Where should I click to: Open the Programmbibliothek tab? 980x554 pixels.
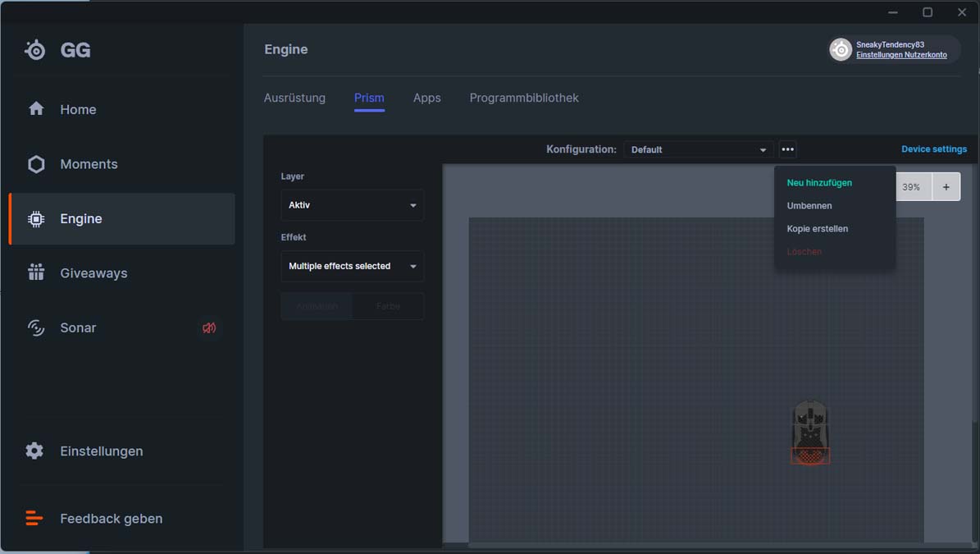[x=524, y=98]
